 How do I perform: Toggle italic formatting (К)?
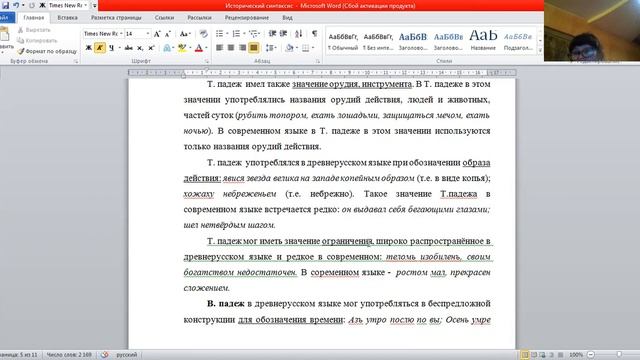coord(99,48)
